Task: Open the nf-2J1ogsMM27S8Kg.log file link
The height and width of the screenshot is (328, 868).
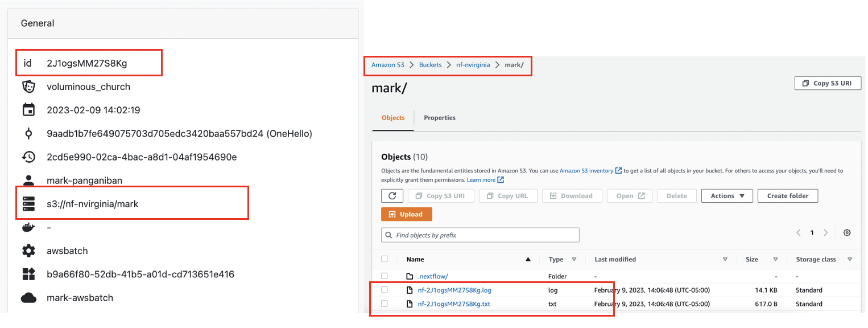Action: pyautogui.click(x=454, y=290)
